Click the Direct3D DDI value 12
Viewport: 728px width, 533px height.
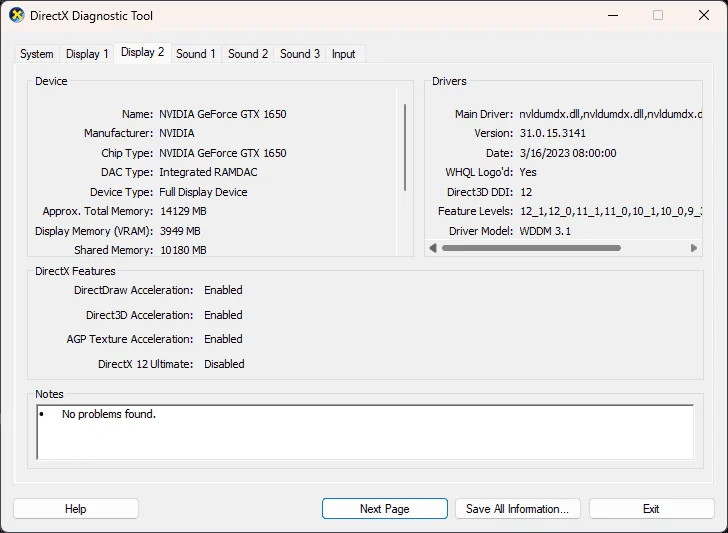coord(526,192)
